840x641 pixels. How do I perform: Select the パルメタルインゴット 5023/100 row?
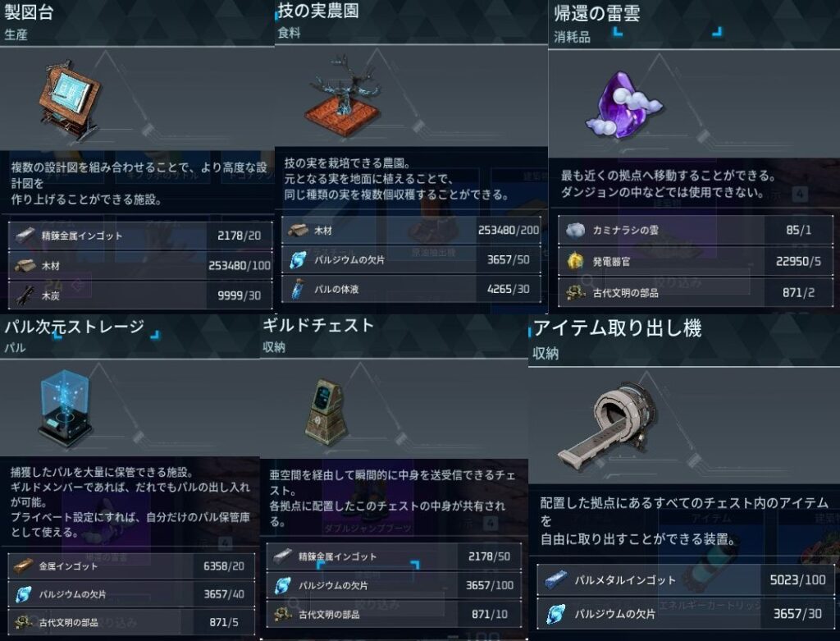pyautogui.click(x=686, y=579)
